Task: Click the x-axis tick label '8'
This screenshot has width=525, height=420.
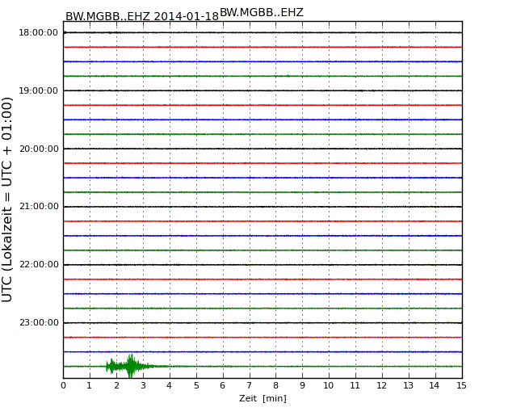Action: tap(275, 385)
